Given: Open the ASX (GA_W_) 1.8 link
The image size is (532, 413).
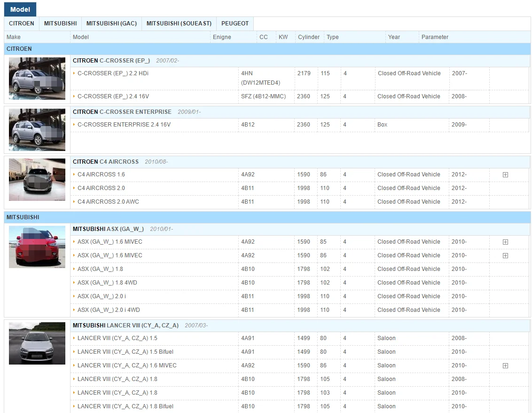Looking at the screenshot, I should (x=100, y=269).
